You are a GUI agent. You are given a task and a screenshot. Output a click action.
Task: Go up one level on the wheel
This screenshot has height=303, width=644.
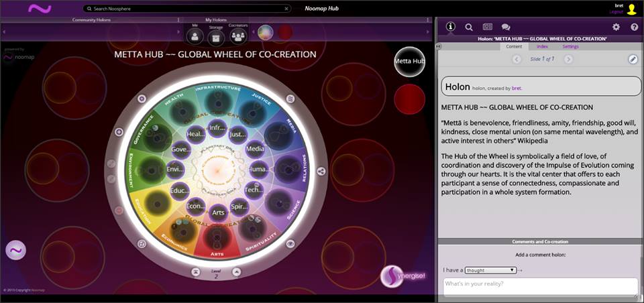click(x=236, y=271)
